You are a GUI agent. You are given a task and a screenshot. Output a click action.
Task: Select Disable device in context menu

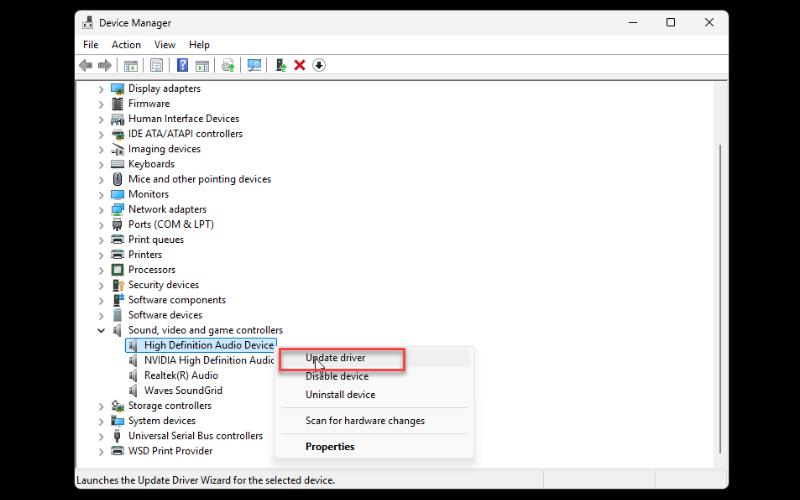(337, 377)
